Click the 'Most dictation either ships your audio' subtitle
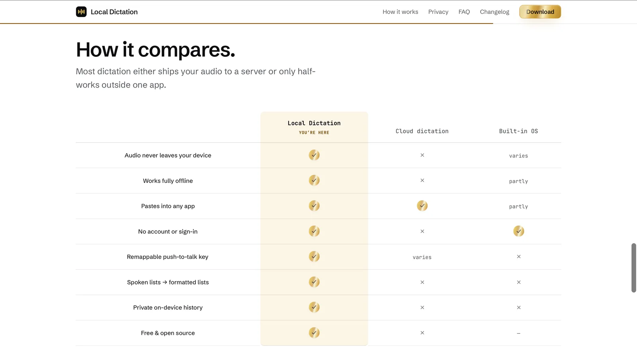 tap(195, 78)
